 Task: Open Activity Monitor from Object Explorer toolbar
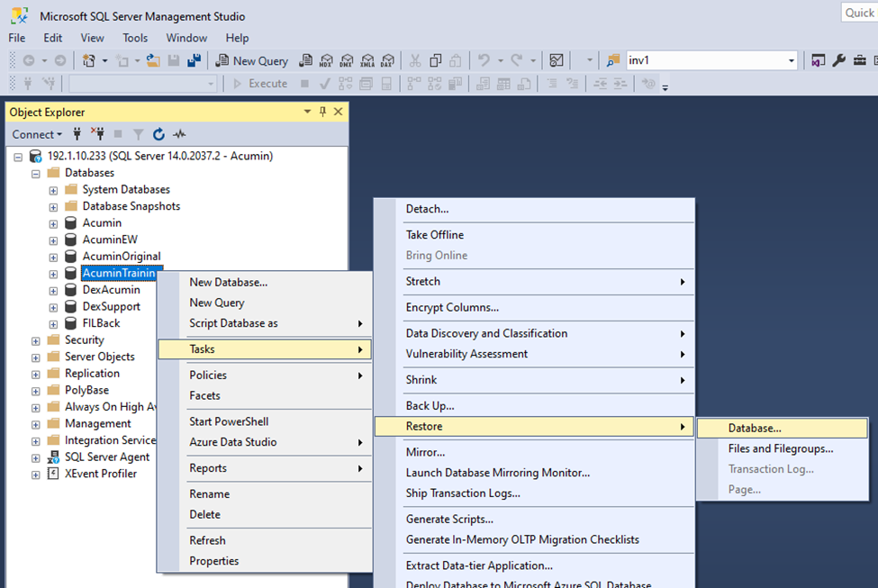tap(179, 134)
